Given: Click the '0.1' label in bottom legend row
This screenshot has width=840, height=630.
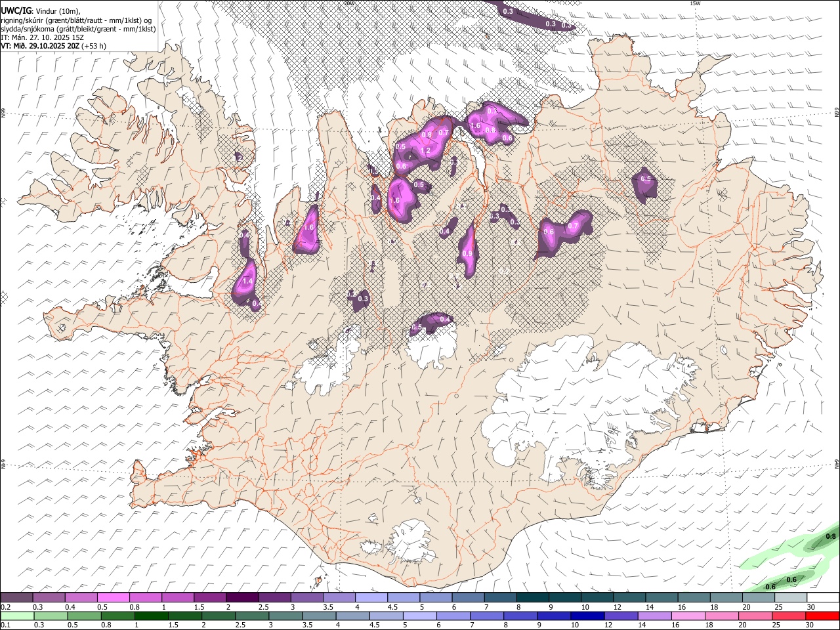Looking at the screenshot, I should click(x=6, y=625).
